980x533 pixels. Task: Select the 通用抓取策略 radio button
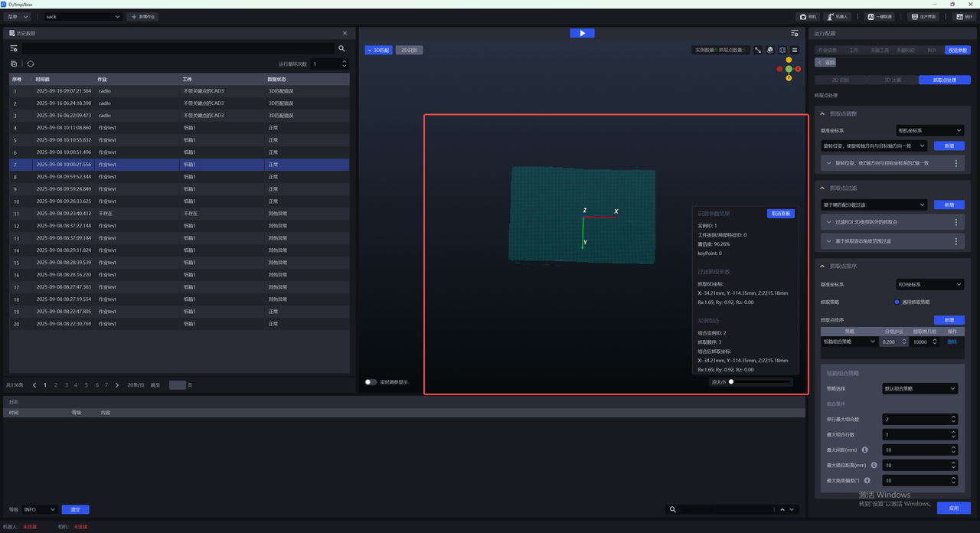[x=897, y=302]
